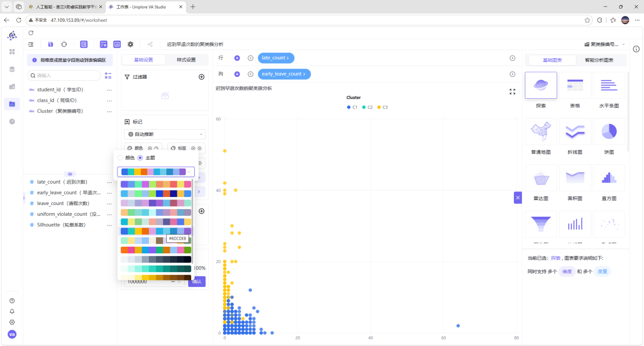Expand the late_count pill arrow

coord(288,58)
